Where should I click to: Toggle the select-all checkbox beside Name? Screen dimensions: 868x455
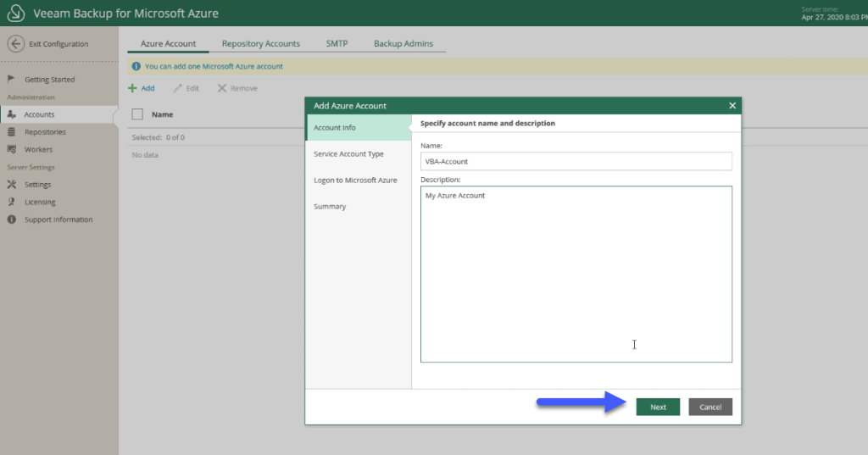coord(137,114)
